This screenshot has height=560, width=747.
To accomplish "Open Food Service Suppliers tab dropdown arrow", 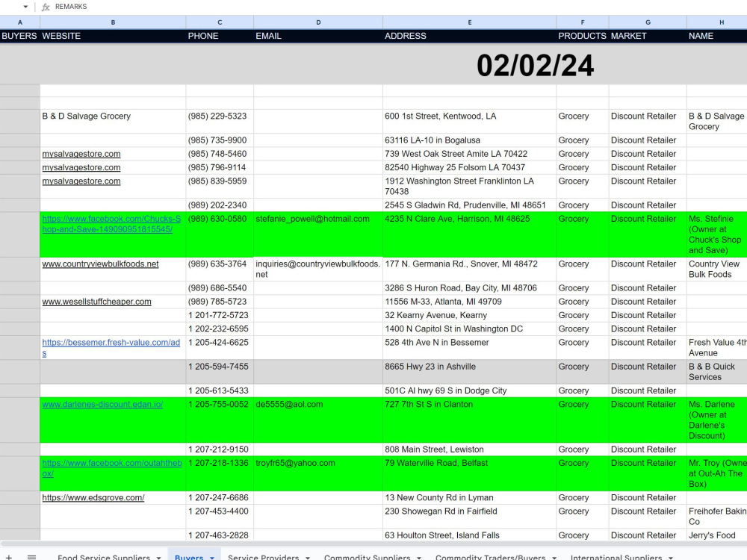I will coord(158,558).
